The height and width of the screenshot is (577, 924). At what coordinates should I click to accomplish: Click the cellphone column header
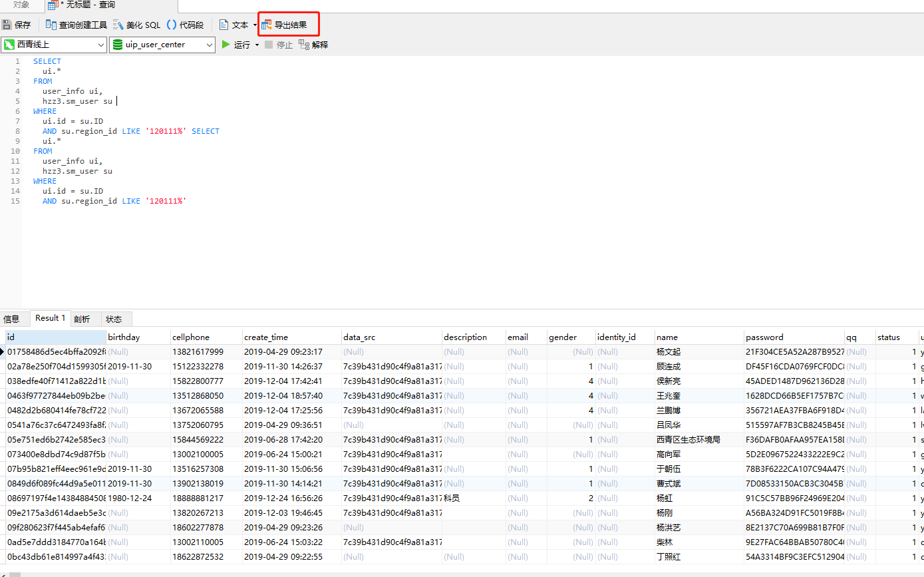click(206, 337)
